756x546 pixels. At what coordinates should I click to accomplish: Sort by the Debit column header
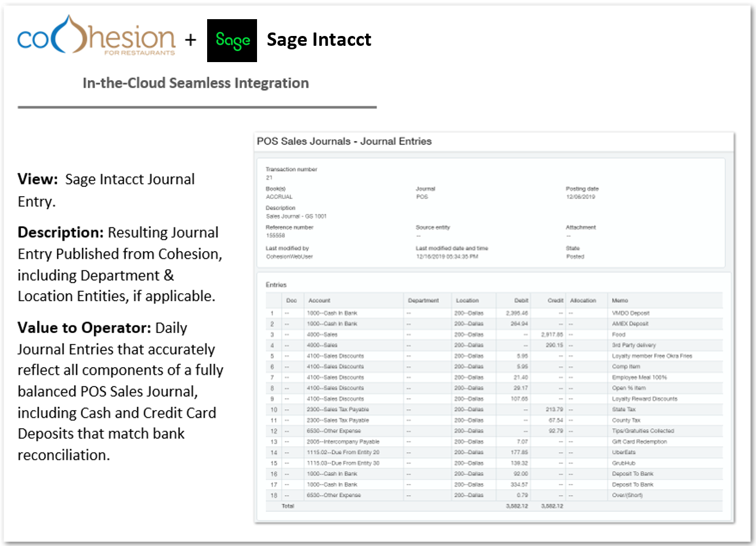coord(521,301)
